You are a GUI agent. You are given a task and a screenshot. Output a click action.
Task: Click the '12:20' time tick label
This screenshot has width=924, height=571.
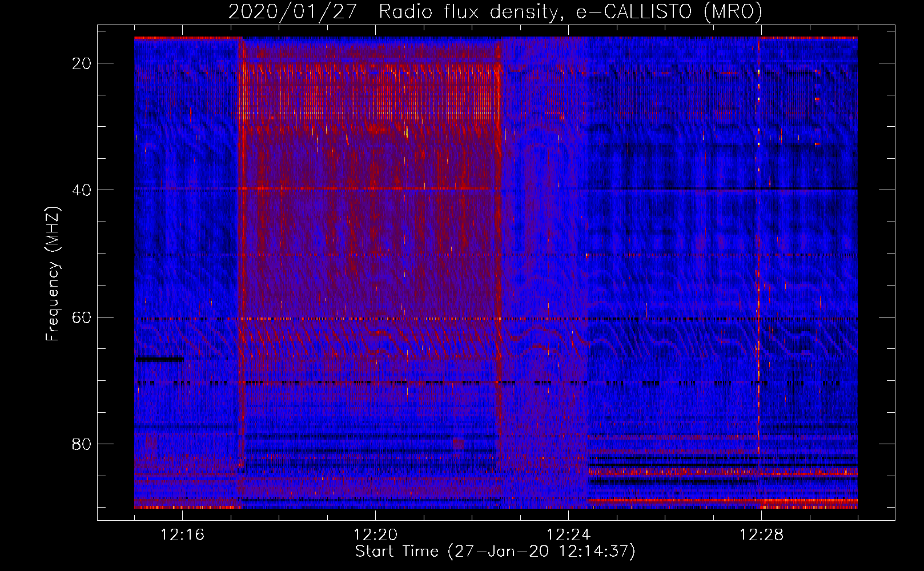click(x=375, y=535)
